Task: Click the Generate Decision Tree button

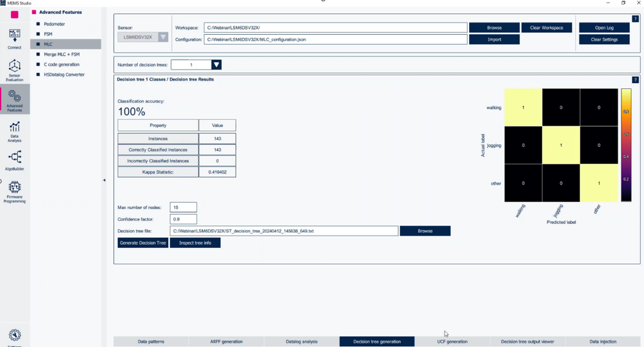Action: coord(143,243)
